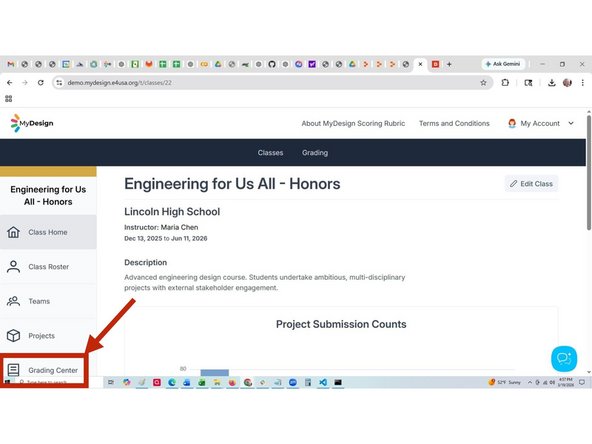Image resolution: width=592 pixels, height=444 pixels.
Task: Click the blue bar in submission chart
Action: (214, 373)
